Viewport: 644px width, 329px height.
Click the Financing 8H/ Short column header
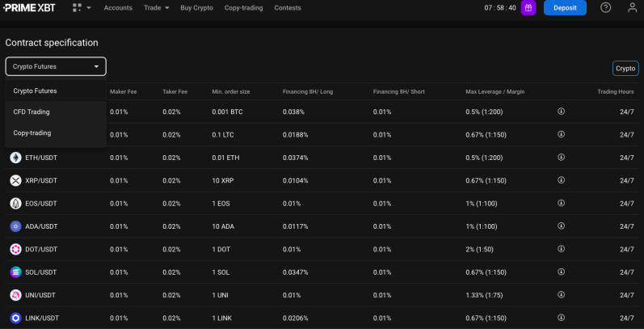pyautogui.click(x=399, y=91)
